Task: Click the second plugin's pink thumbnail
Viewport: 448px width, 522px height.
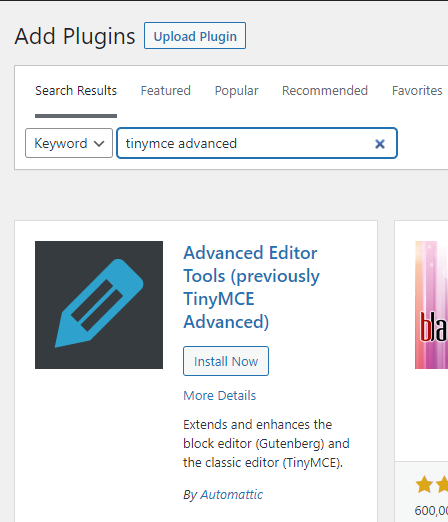Action: point(431,305)
